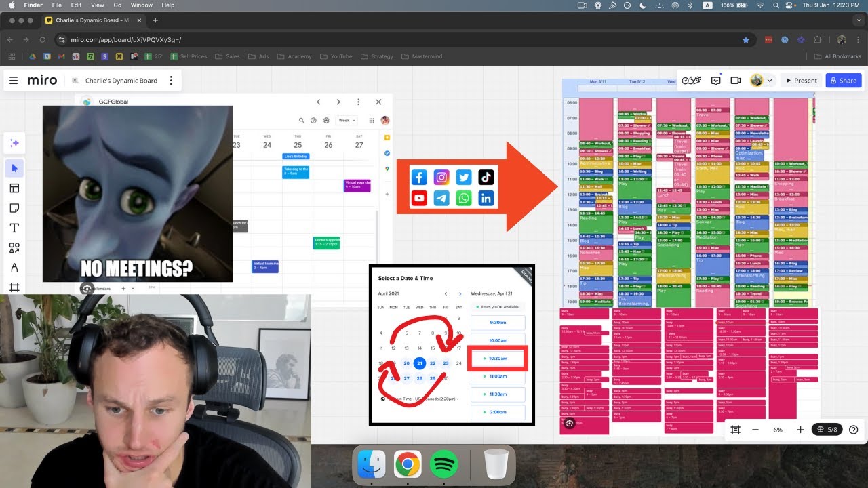868x488 pixels.
Task: Select the Frame tool
Action: point(14,287)
